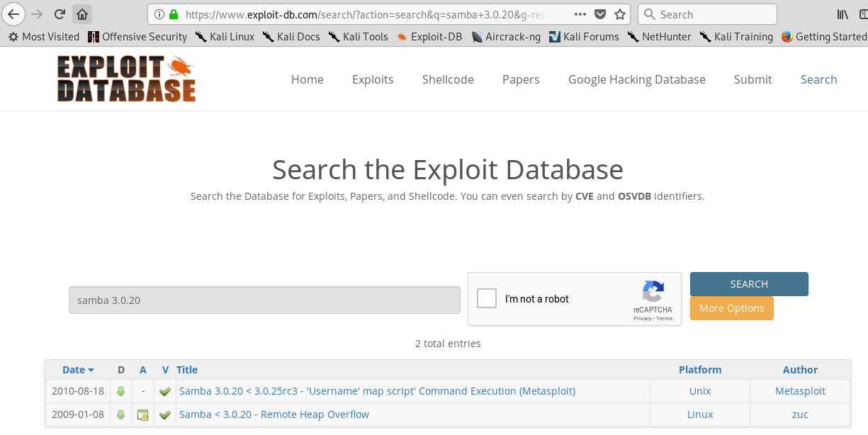Open Exploit-DB bookmark
This screenshot has width=868, height=435.
429,36
